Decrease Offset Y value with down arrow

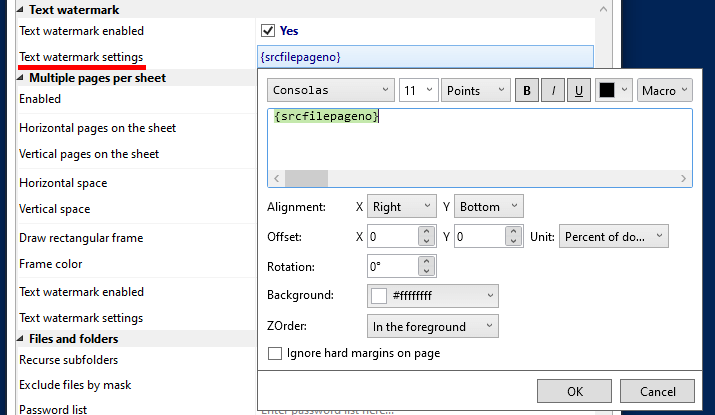click(x=513, y=241)
